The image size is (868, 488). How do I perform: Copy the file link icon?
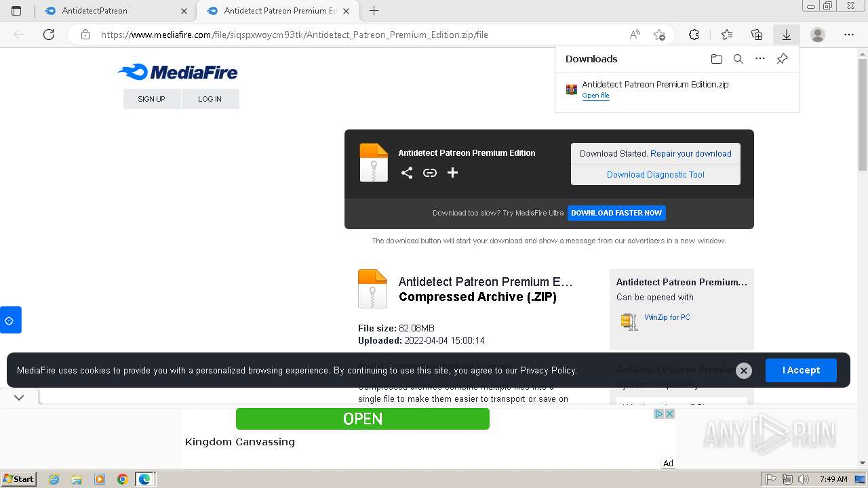pyautogui.click(x=430, y=173)
